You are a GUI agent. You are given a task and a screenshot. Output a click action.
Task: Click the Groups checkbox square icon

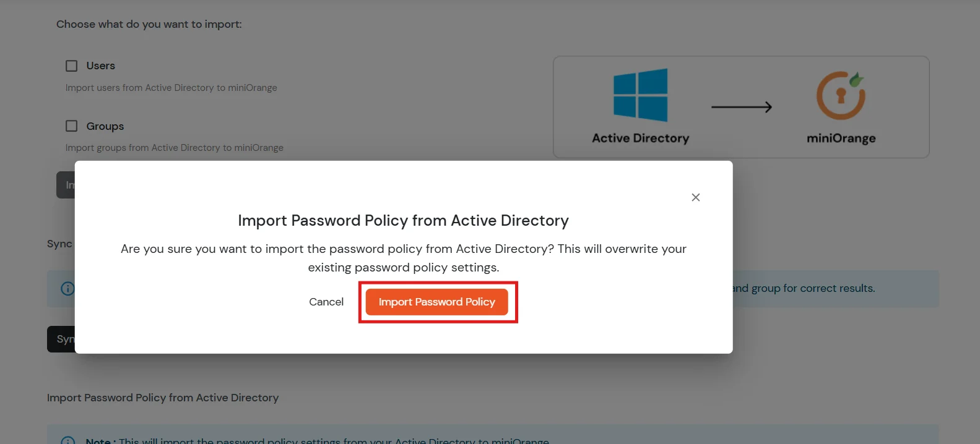click(x=71, y=126)
